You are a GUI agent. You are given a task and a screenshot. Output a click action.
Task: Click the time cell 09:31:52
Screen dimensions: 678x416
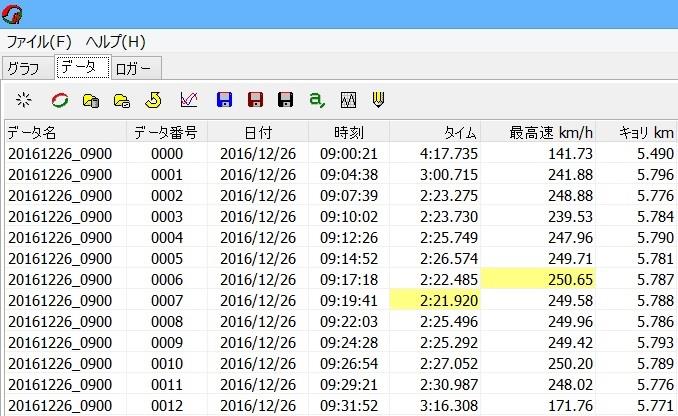[349, 406]
